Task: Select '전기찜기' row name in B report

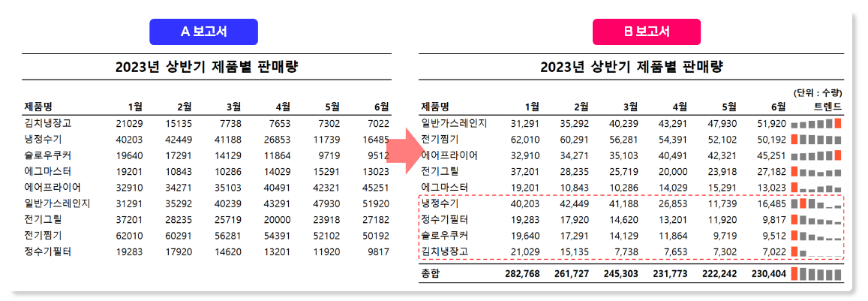Action: click(x=440, y=139)
